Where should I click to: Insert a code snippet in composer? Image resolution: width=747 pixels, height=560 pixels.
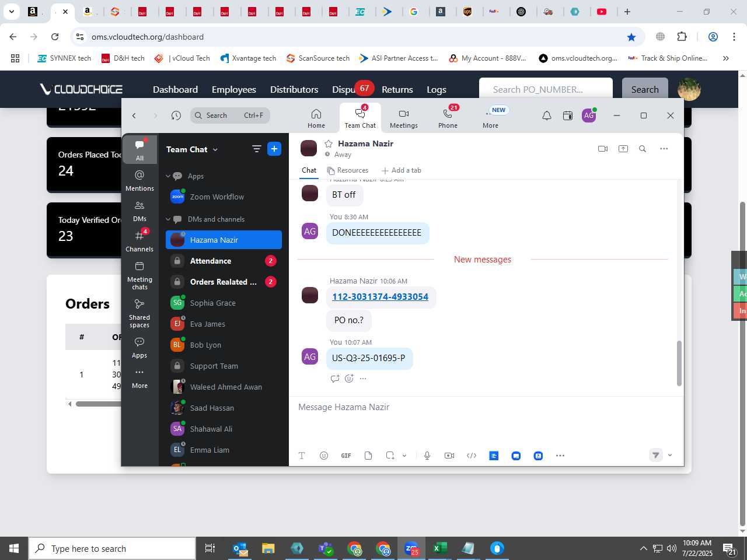tap(472, 456)
